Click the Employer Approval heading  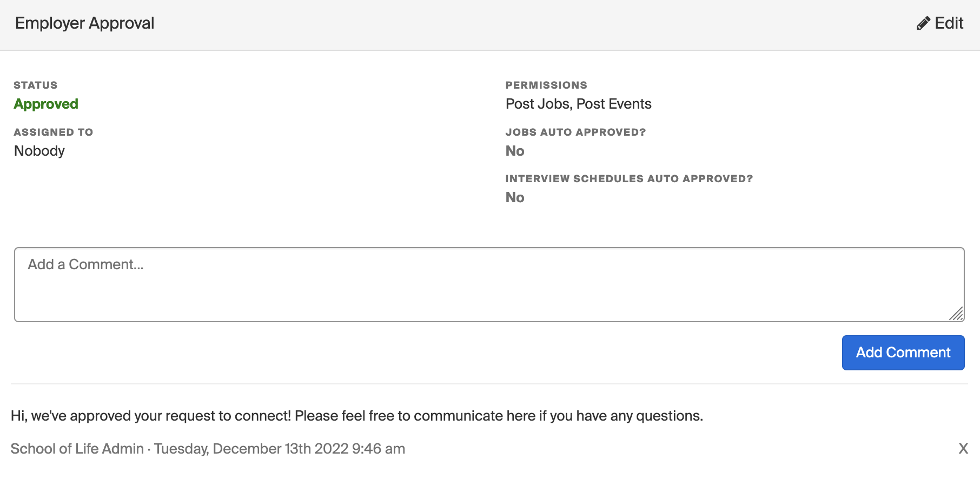pyautogui.click(x=85, y=23)
